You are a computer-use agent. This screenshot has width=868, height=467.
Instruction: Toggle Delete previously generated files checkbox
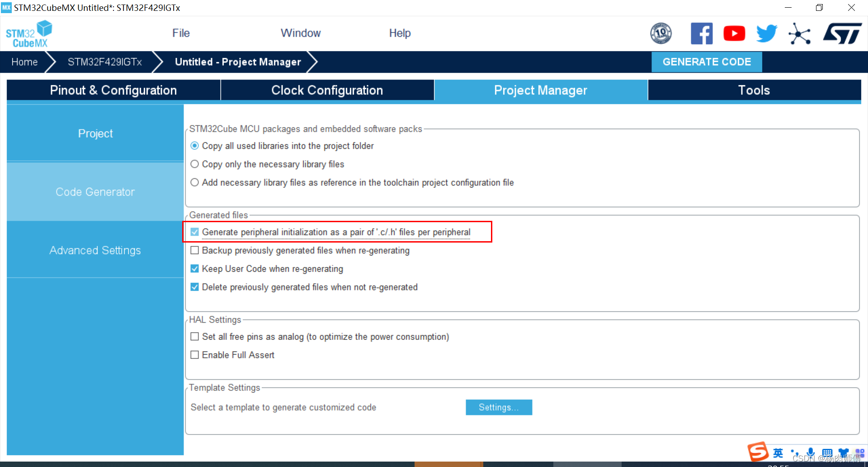[194, 287]
